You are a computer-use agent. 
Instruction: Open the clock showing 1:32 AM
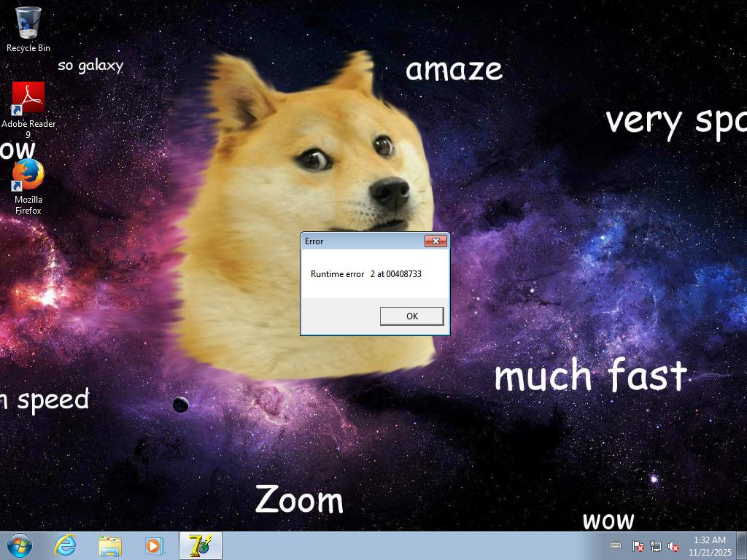[709, 545]
